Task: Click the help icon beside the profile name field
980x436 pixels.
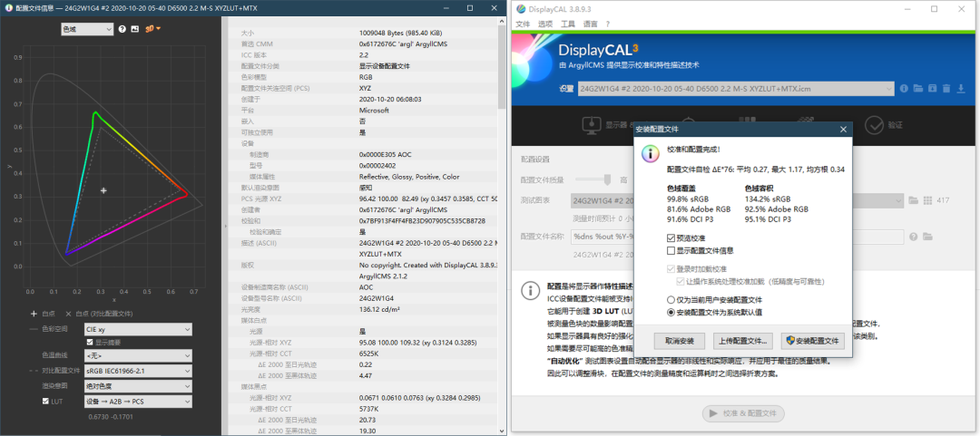Action: [x=914, y=237]
